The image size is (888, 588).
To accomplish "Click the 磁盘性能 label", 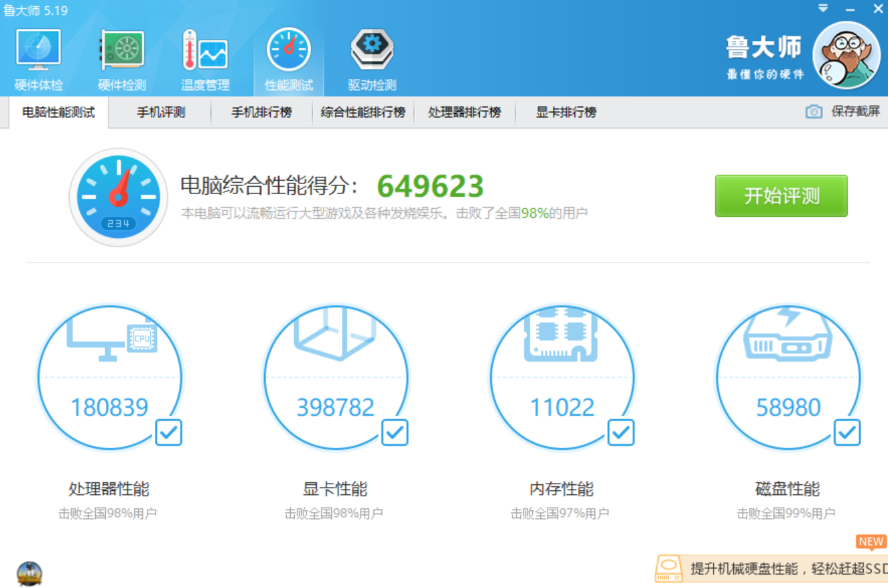I will coord(787,489).
